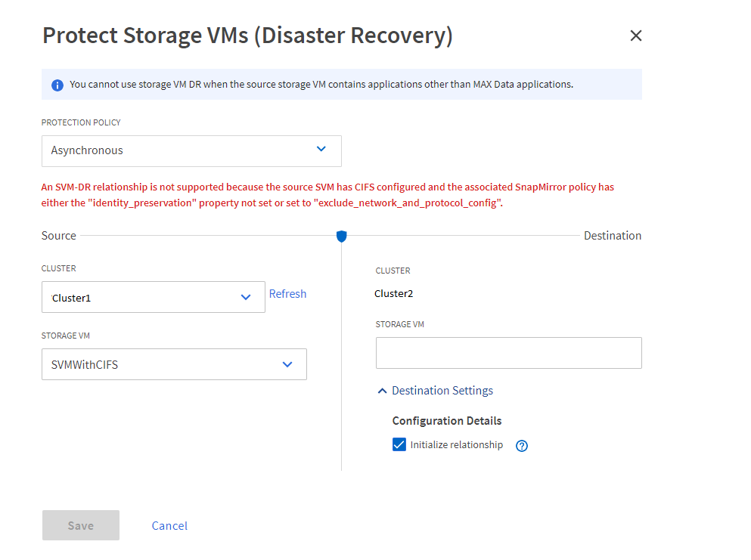
Task: Click the Destination label
Action: click(x=613, y=236)
